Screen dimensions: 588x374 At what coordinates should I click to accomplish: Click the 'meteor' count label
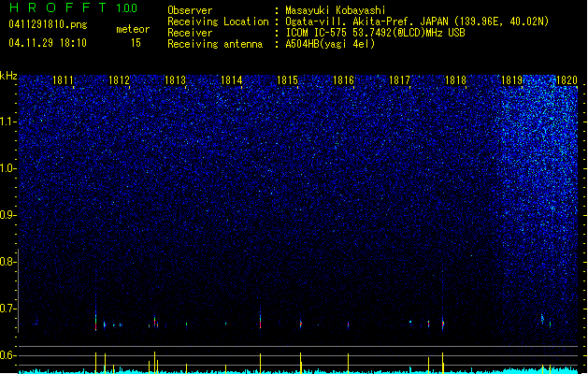(133, 29)
